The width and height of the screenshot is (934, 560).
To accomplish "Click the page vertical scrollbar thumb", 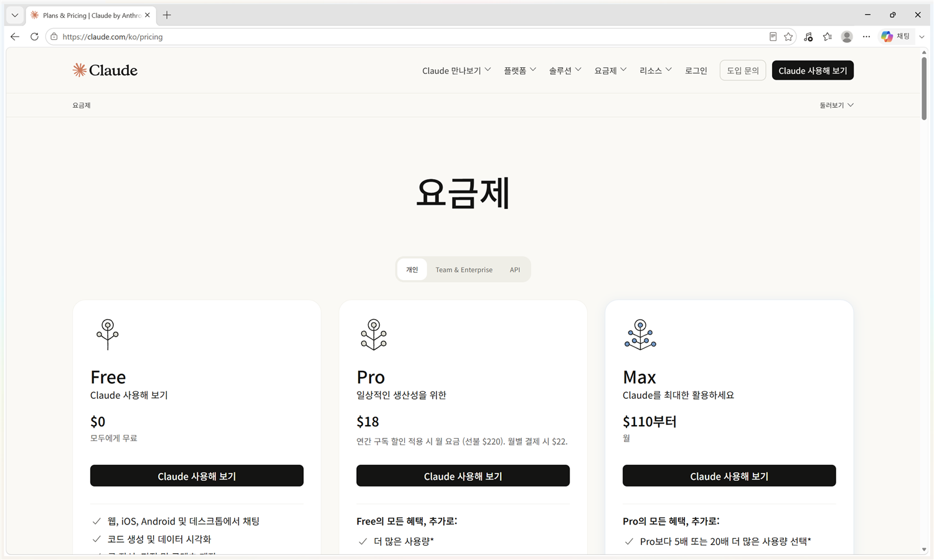I will click(924, 88).
